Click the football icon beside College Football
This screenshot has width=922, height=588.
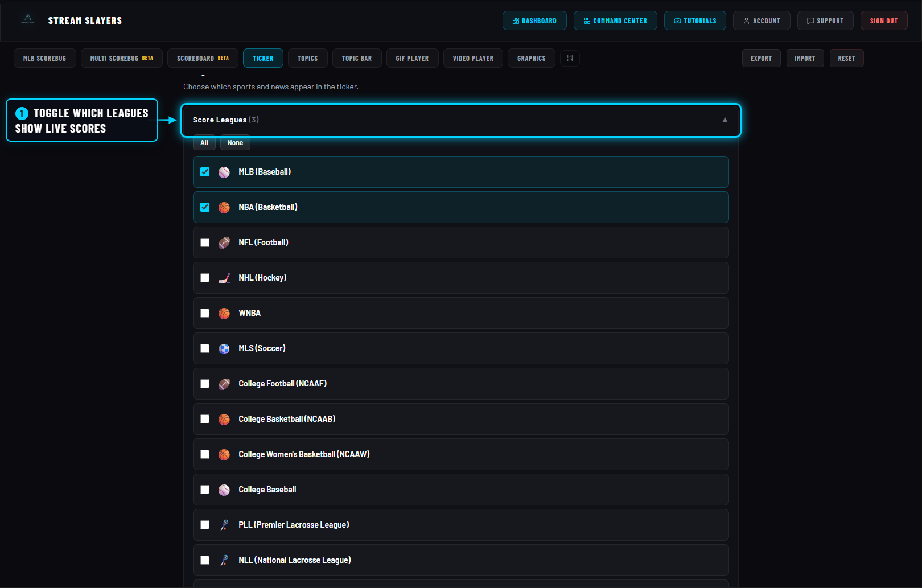click(x=224, y=384)
